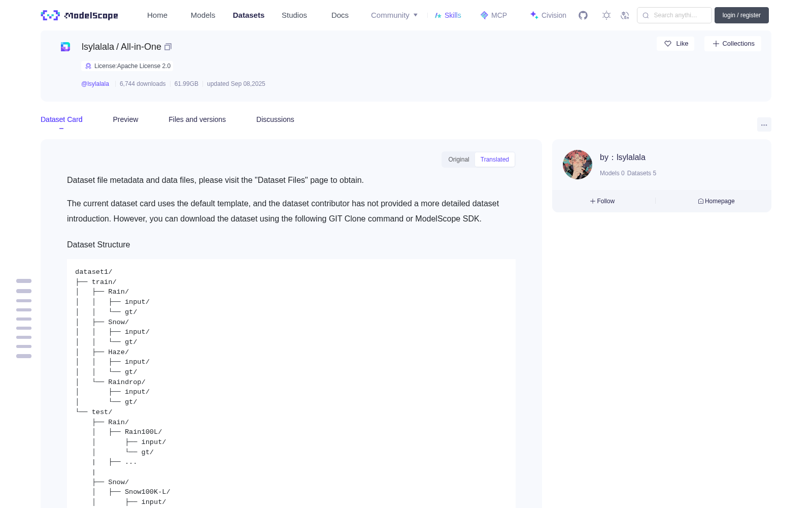Show the Translated card text
Image resolution: width=812 pixels, height=508 pixels.
click(x=495, y=160)
